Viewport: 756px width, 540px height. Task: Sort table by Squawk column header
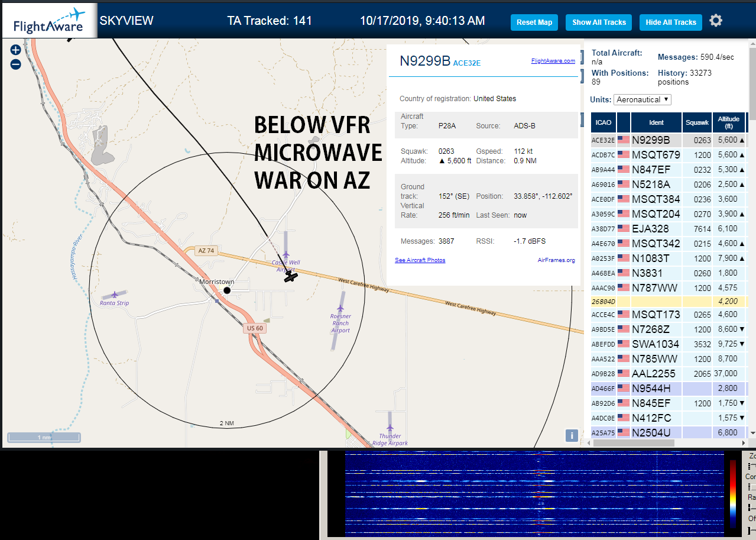[x=697, y=122]
